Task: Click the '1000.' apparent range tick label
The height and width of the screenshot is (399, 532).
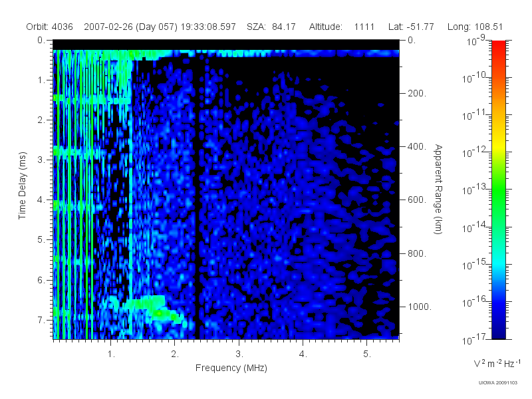Action: click(x=420, y=307)
